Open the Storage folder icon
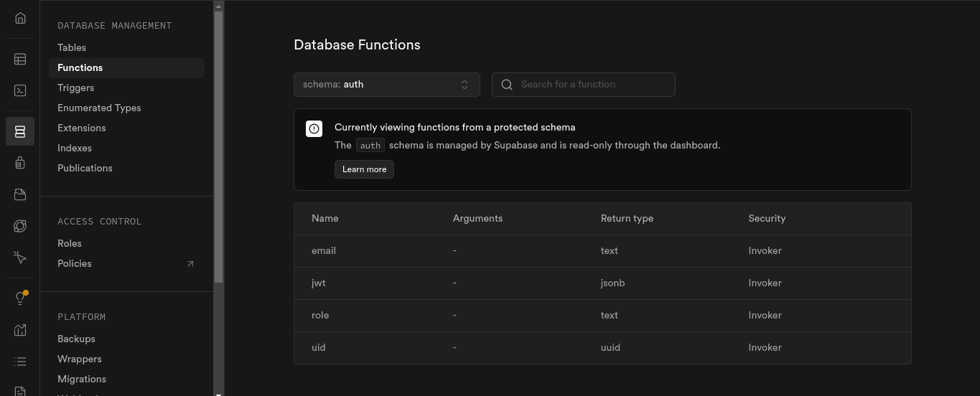This screenshot has height=396, width=980. 20,194
